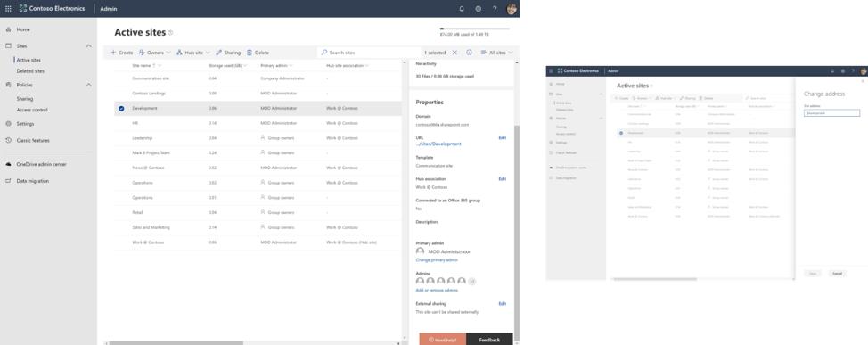Screen dimensions: 868x345
Task: Click the horizontal scrollbar below larger sites table
Action: pyautogui.click(x=176, y=343)
